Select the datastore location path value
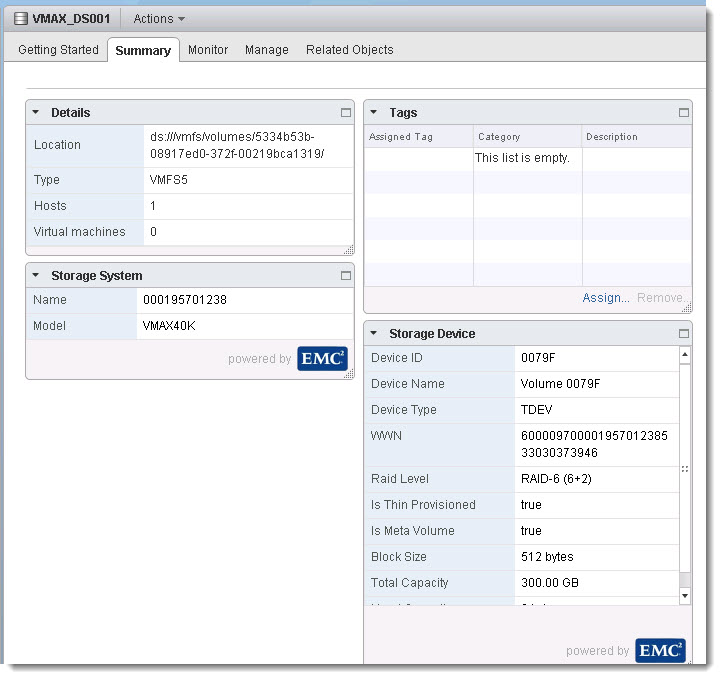Viewport: 721px width, 679px height. click(237, 145)
